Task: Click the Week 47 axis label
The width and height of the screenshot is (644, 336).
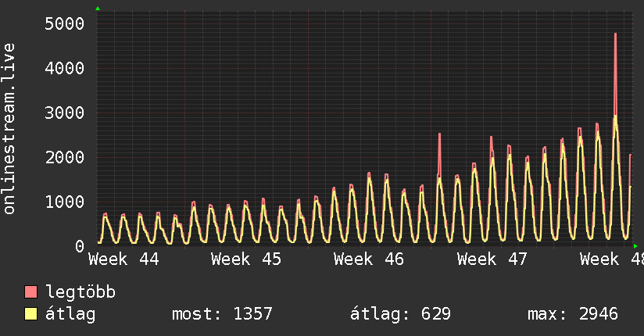Action: click(x=492, y=259)
